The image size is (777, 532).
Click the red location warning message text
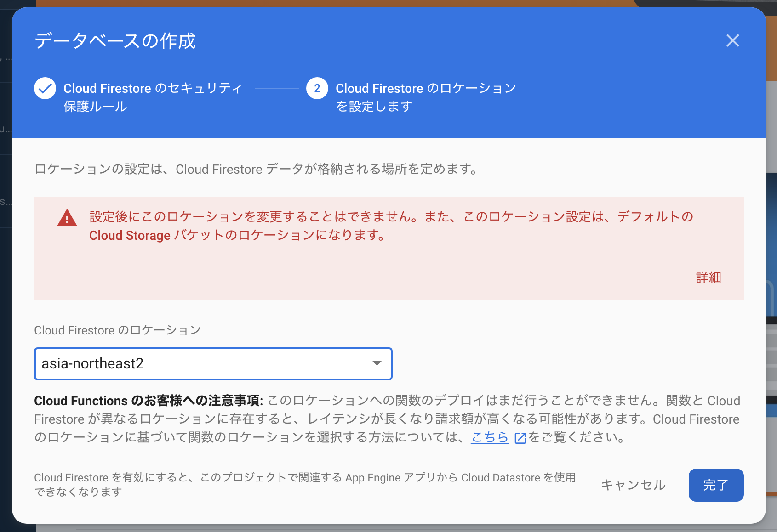[x=391, y=226]
